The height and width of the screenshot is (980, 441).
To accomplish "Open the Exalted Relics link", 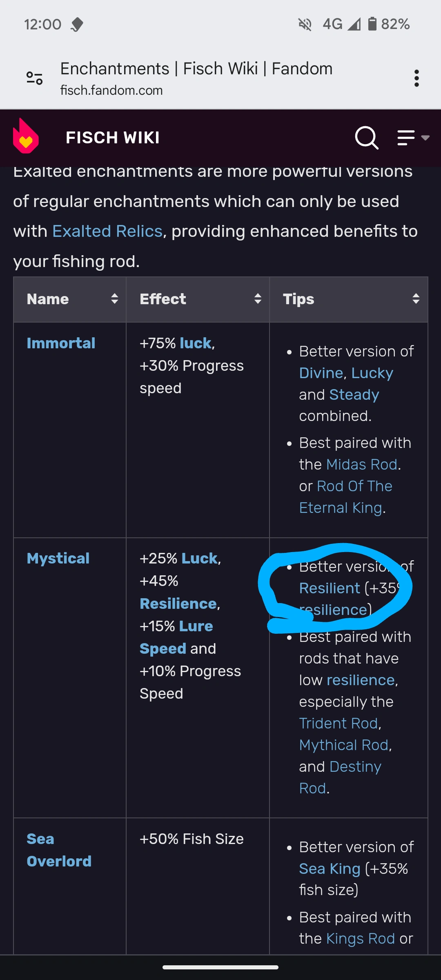I will pyautogui.click(x=107, y=232).
